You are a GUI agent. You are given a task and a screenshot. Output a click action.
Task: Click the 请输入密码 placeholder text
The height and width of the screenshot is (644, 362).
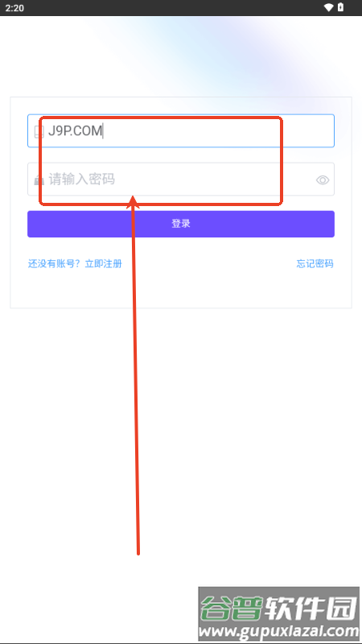[82, 179]
